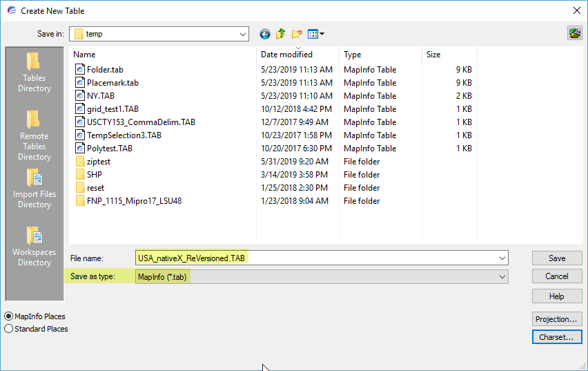
Task: Click date 5/31/2019 9:20 AM
Action: point(295,162)
